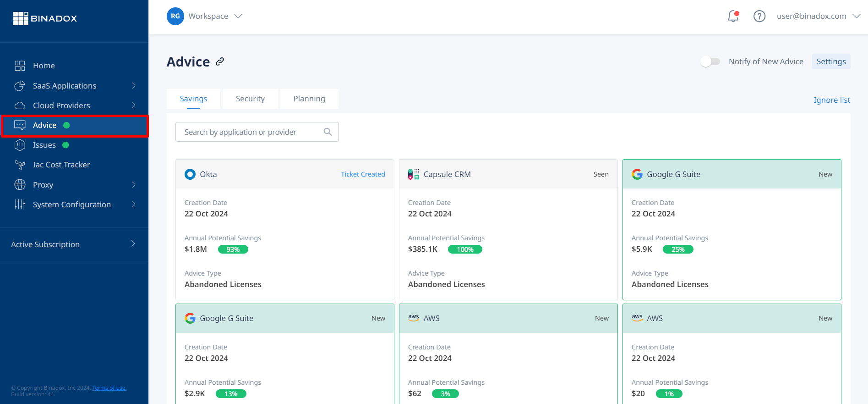The width and height of the screenshot is (868, 404).
Task: Toggle Notify of New Advice switch
Action: pyautogui.click(x=710, y=61)
